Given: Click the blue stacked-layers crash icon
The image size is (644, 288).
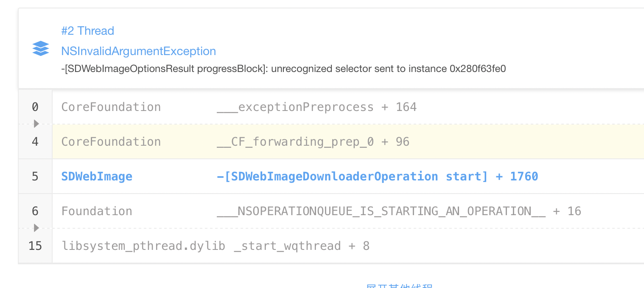Looking at the screenshot, I should (40, 48).
